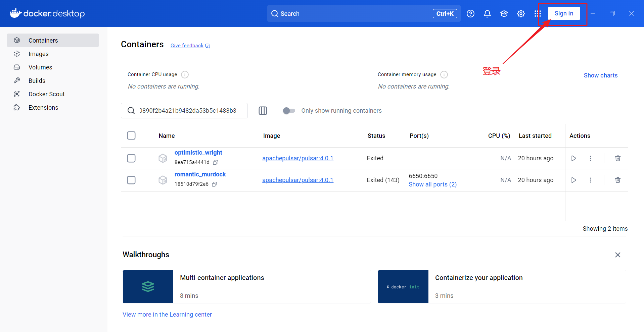Click the Sign in button
The height and width of the screenshot is (332, 644).
(564, 13)
